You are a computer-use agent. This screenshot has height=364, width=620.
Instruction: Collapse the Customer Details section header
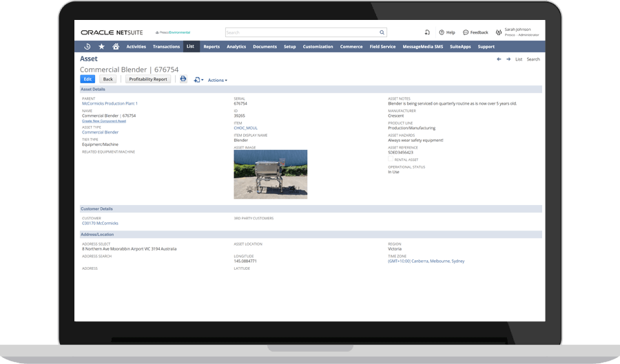click(x=311, y=209)
